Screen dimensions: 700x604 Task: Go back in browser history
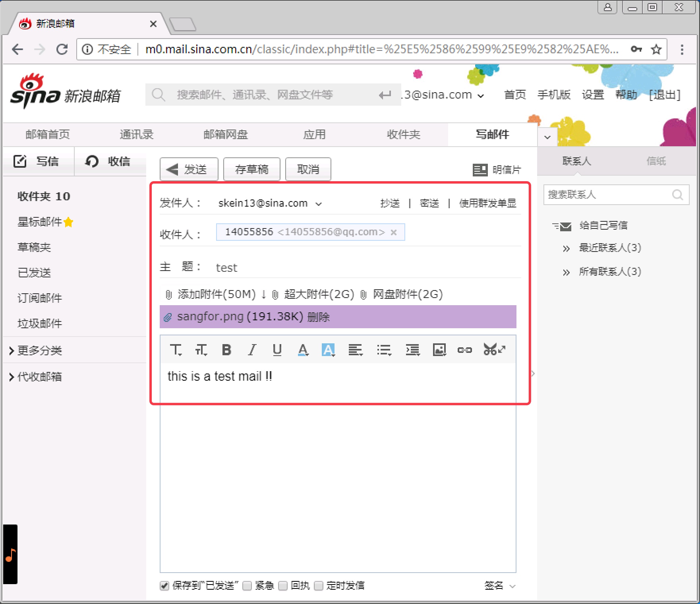click(x=17, y=49)
